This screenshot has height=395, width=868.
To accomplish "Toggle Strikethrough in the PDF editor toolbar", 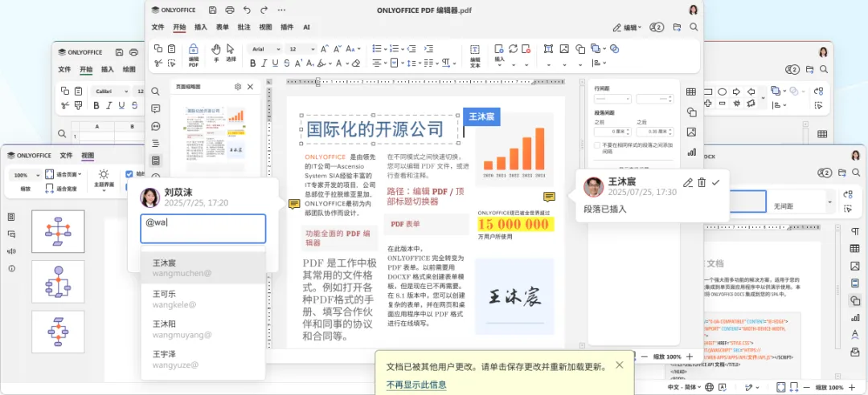I will tap(287, 63).
